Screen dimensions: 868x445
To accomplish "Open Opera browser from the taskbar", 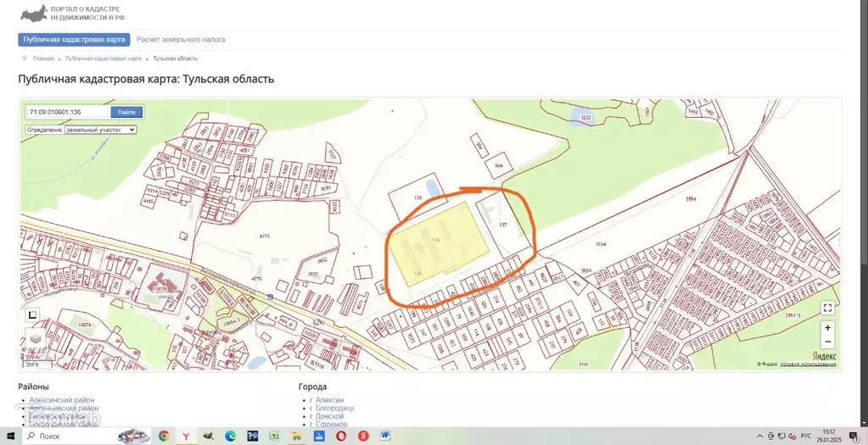I will (341, 436).
